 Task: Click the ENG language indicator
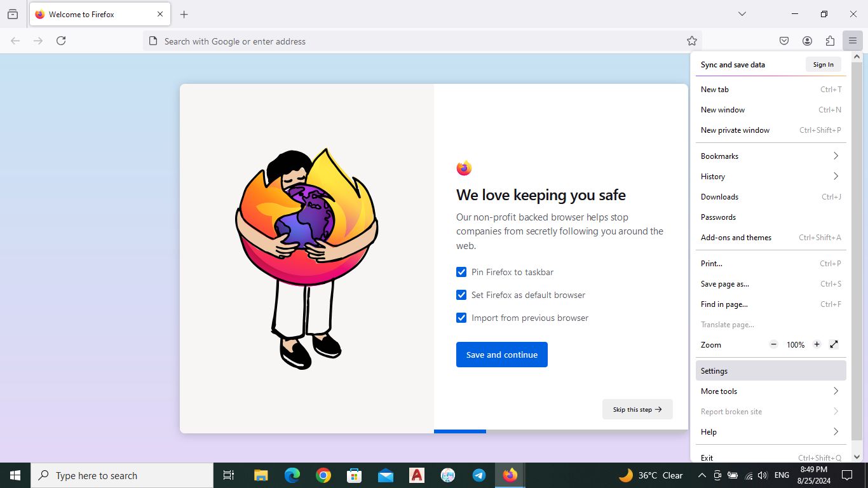(x=782, y=475)
